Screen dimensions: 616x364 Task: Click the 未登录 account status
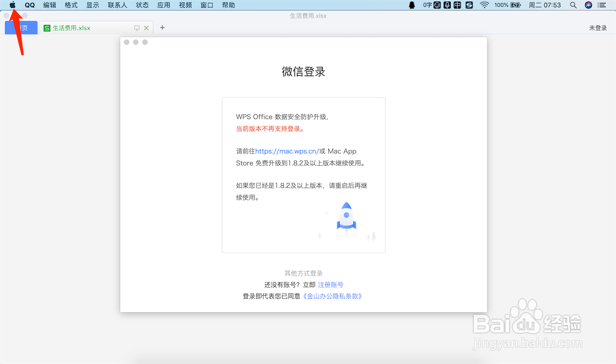coord(598,28)
